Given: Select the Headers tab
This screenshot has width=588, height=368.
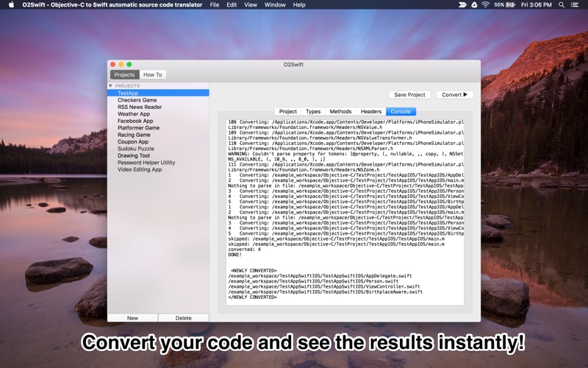Looking at the screenshot, I should pyautogui.click(x=371, y=112).
